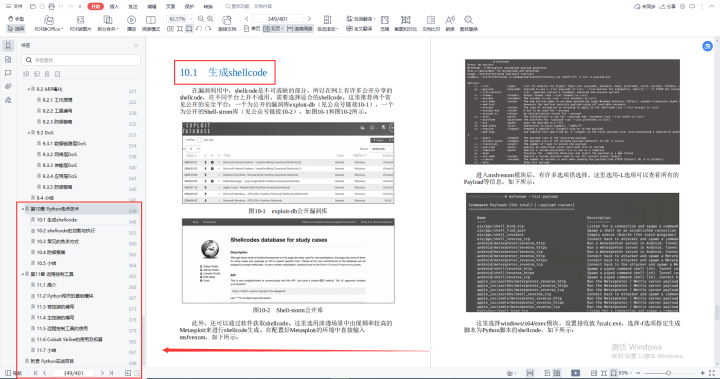Collapse the 9.2 ARP bookmark node

29,89
